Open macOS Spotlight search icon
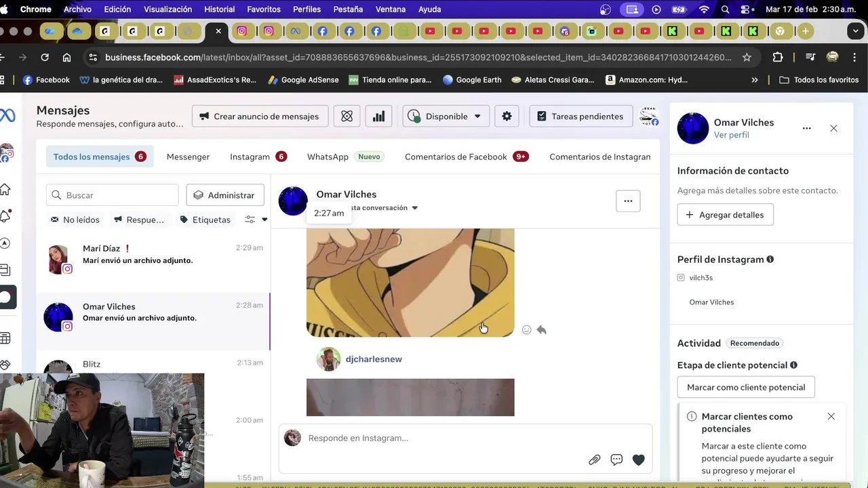Image resolution: width=868 pixels, height=488 pixels. [725, 9]
